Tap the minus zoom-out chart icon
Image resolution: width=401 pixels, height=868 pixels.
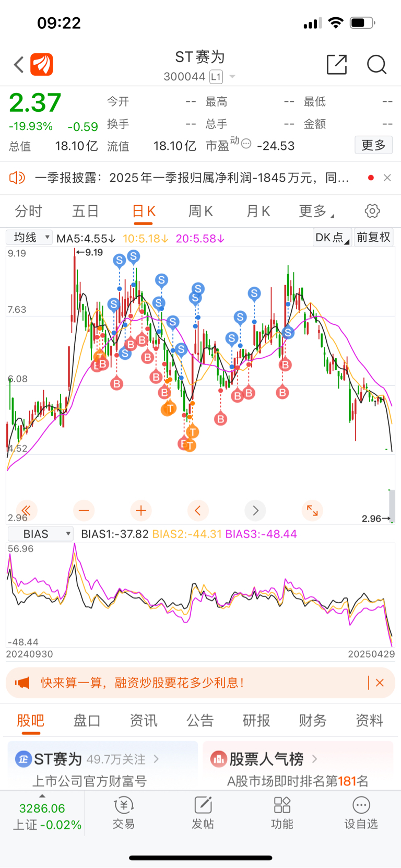[84, 510]
